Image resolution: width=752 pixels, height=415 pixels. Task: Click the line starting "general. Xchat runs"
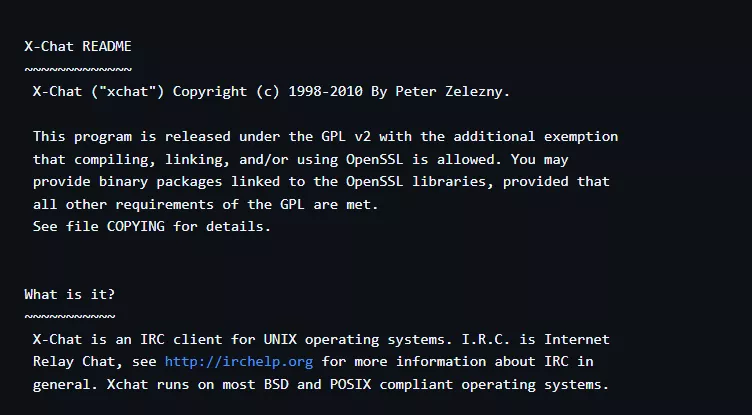(x=320, y=385)
